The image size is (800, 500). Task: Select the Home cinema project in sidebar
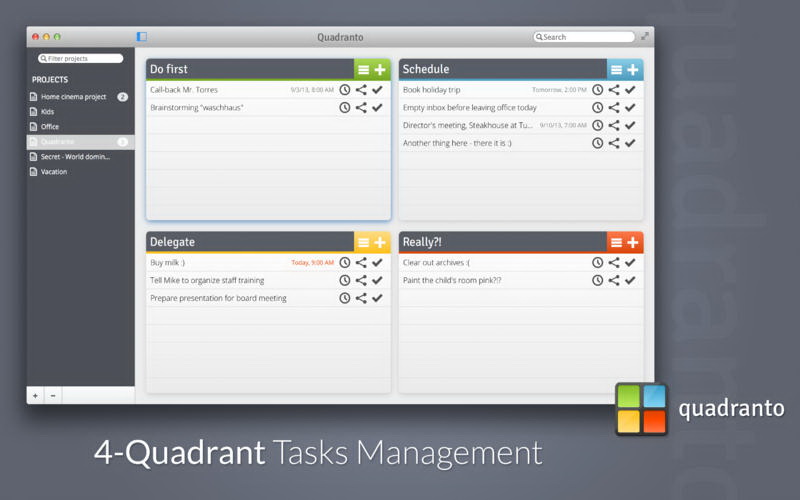click(x=73, y=97)
